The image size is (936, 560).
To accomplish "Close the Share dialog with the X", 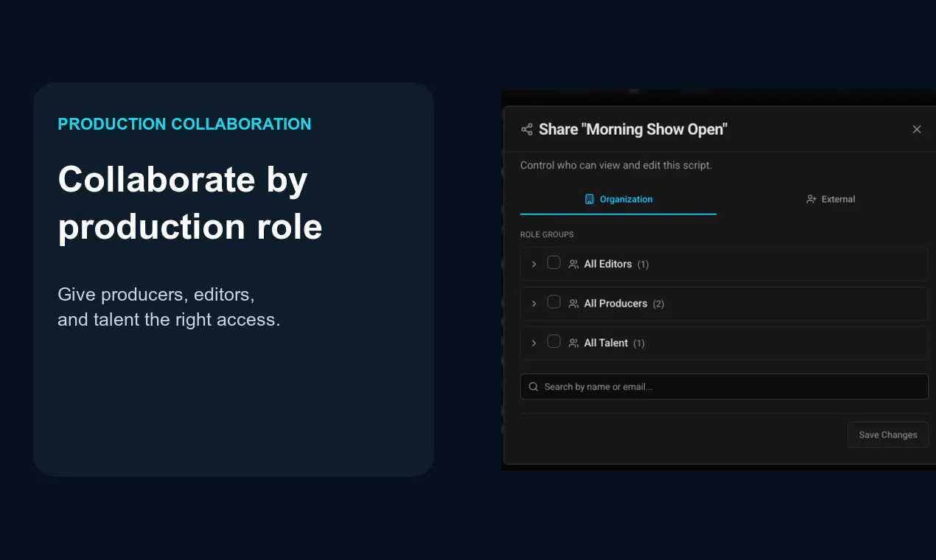I will pos(917,130).
